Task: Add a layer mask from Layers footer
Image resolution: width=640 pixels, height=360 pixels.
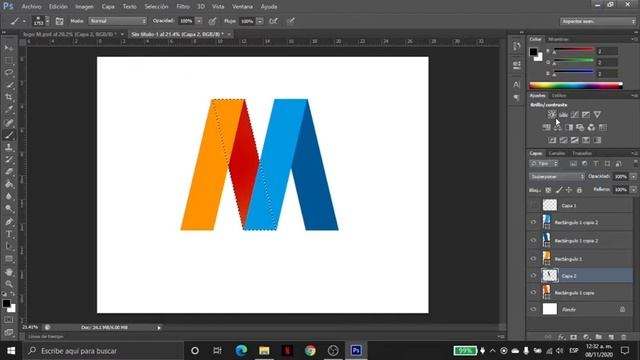Action: 573,337
